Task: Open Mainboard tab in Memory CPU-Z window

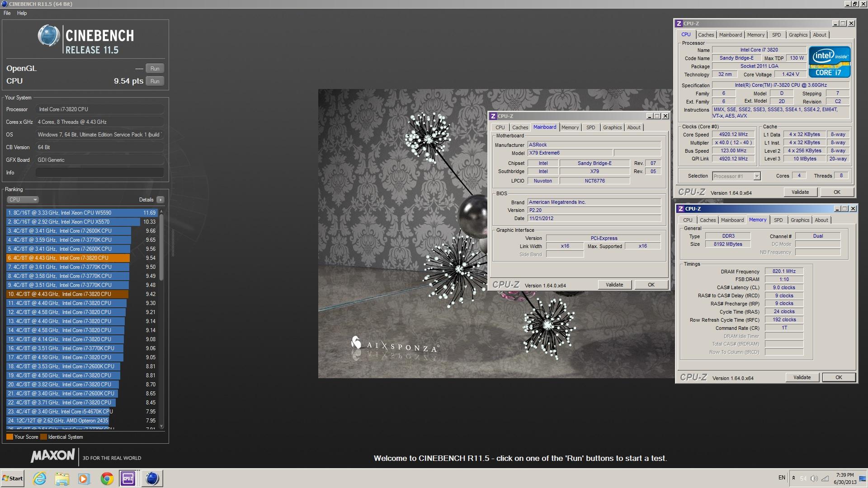Action: 732,220
